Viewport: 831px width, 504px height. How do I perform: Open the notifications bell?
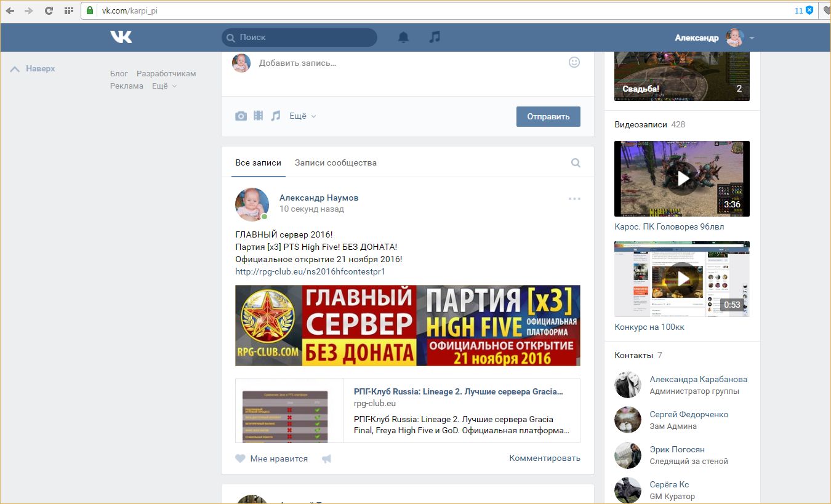tap(403, 38)
